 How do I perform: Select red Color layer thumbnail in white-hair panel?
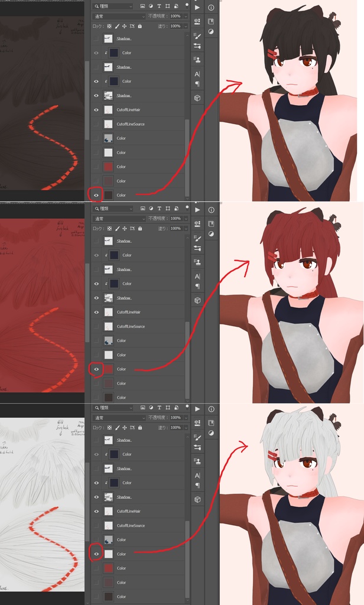pyautogui.click(x=109, y=568)
